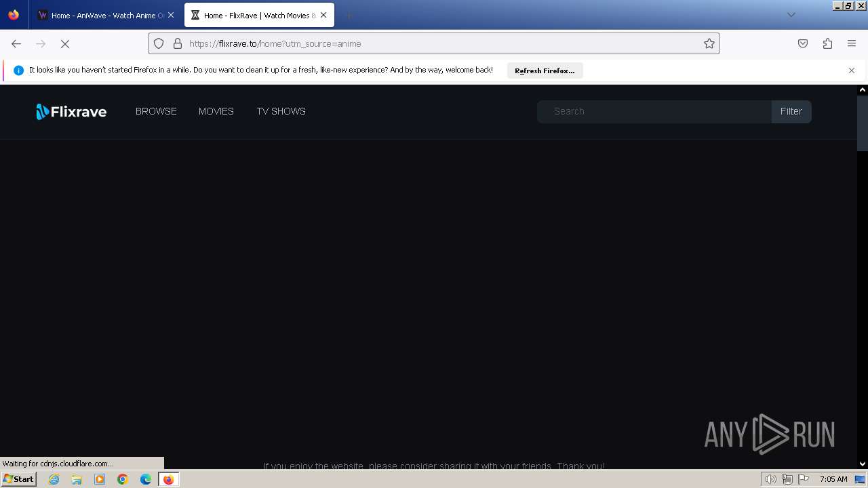Save page to Pocket
The image size is (868, 488).
tap(803, 43)
